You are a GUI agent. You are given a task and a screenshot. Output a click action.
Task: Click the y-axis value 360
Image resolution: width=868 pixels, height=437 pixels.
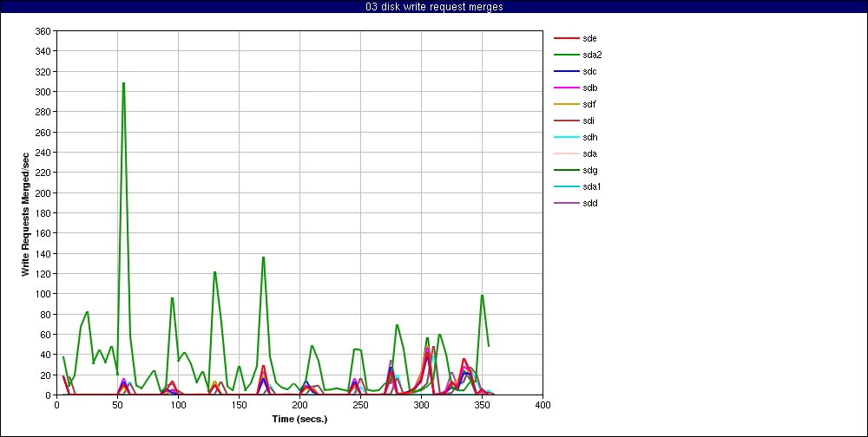coord(43,31)
